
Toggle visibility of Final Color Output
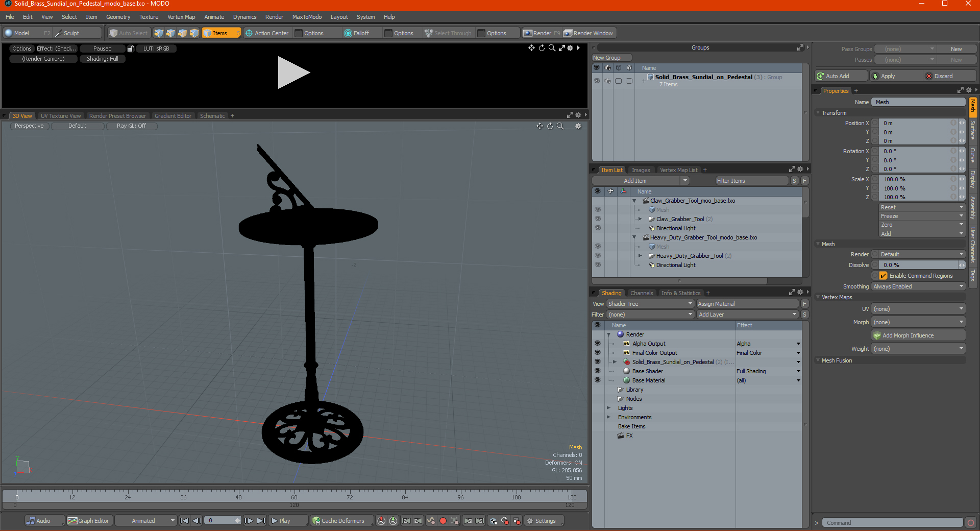[x=598, y=353]
